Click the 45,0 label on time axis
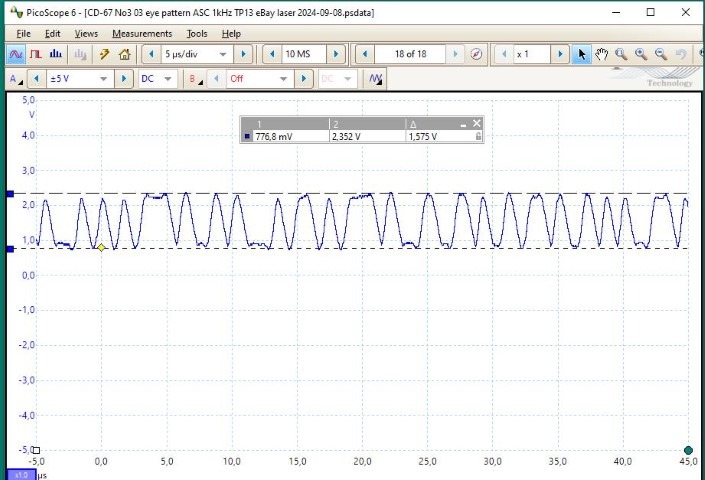Viewport: 705px width, 480px height. [x=688, y=461]
